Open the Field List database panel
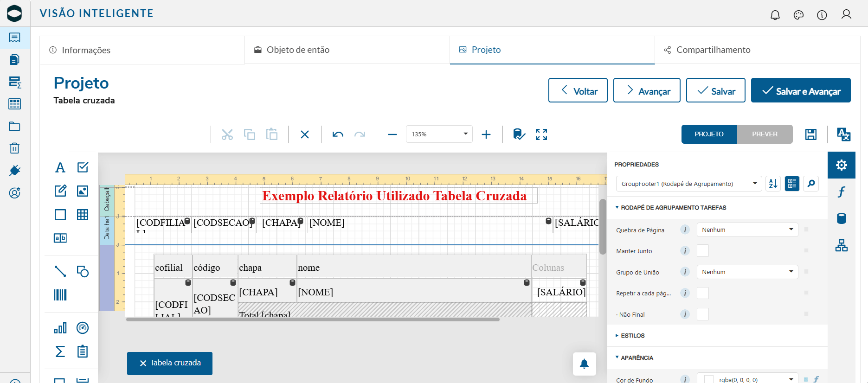This screenshot has width=868, height=383. click(x=842, y=218)
